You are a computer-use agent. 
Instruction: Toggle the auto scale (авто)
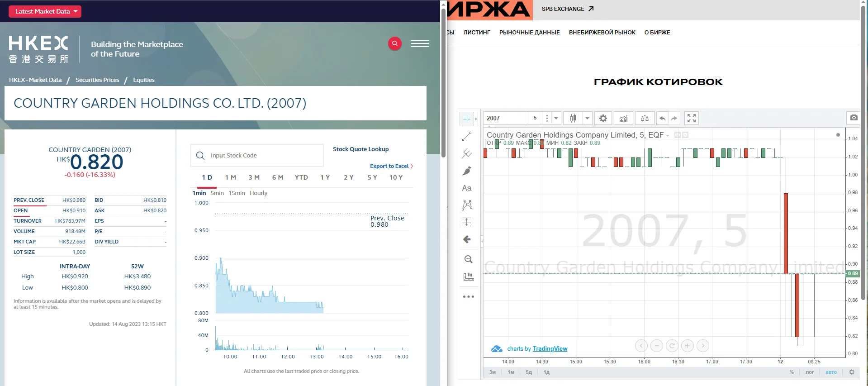831,372
